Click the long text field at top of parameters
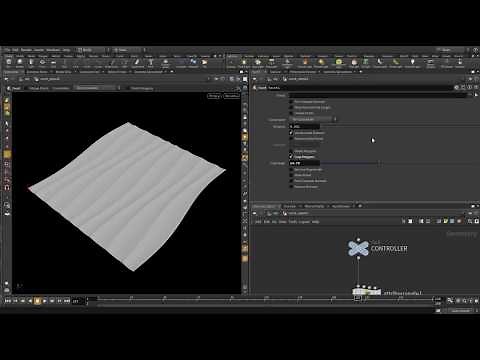 378,95
